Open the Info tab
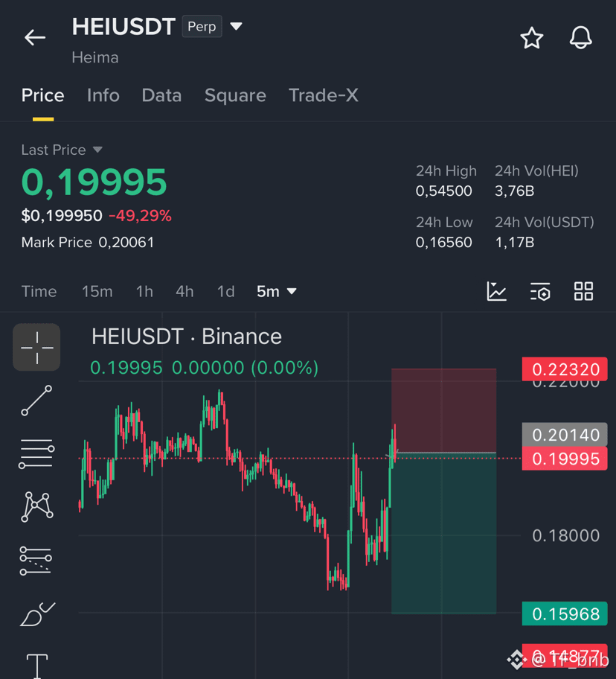 pos(103,95)
